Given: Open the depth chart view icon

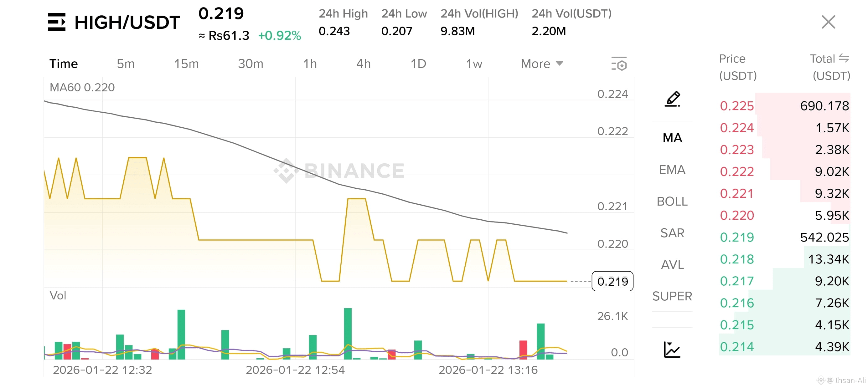Looking at the screenshot, I should pyautogui.click(x=672, y=350).
